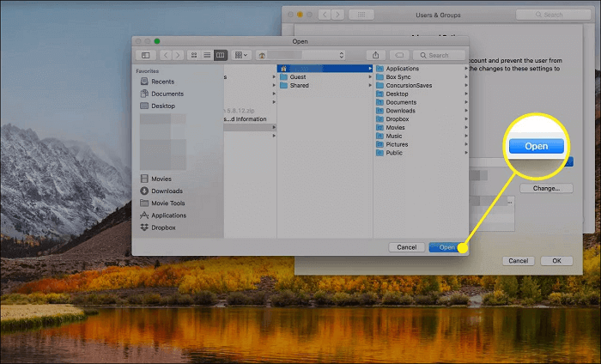This screenshot has width=601, height=364.
Task: Select the Box Sync folder
Action: [399, 77]
